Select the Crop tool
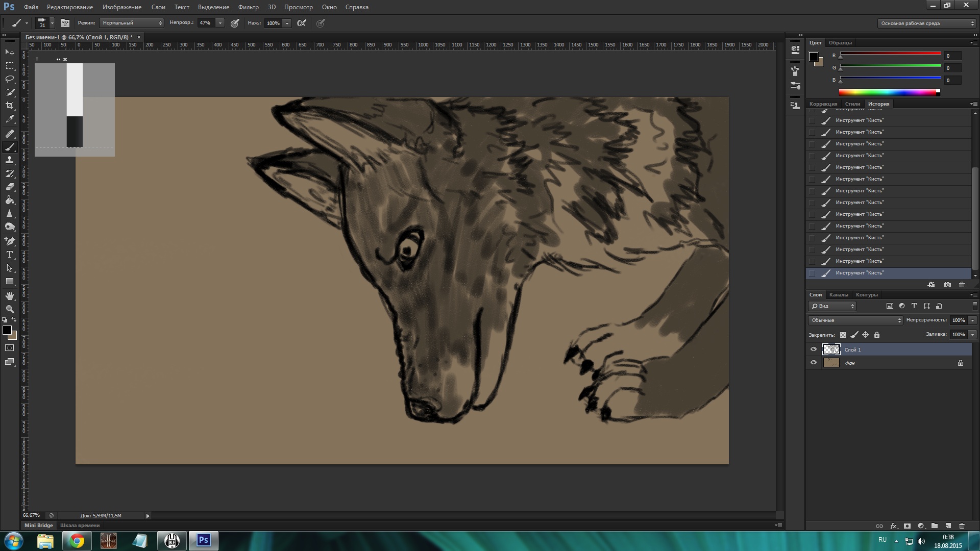This screenshot has width=980, height=551. pyautogui.click(x=9, y=106)
